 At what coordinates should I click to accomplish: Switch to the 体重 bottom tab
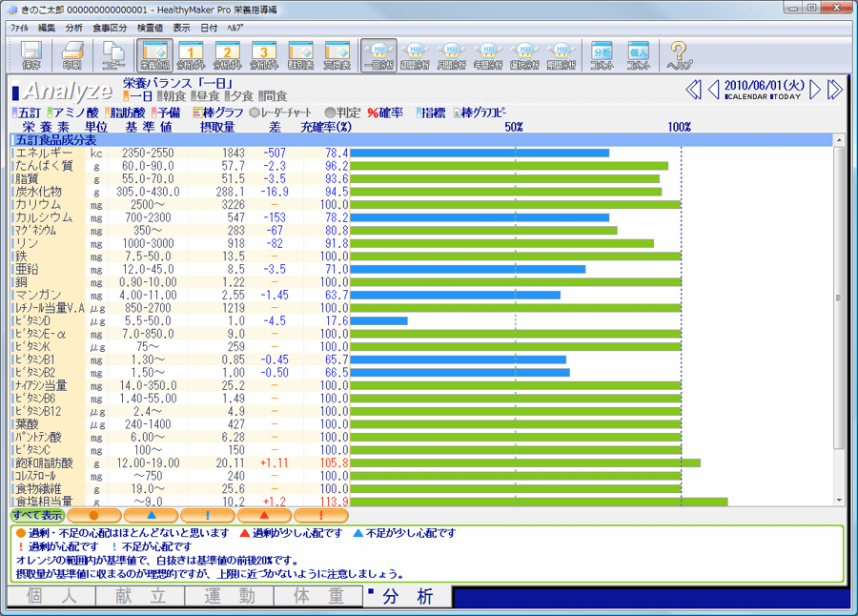pos(317,596)
